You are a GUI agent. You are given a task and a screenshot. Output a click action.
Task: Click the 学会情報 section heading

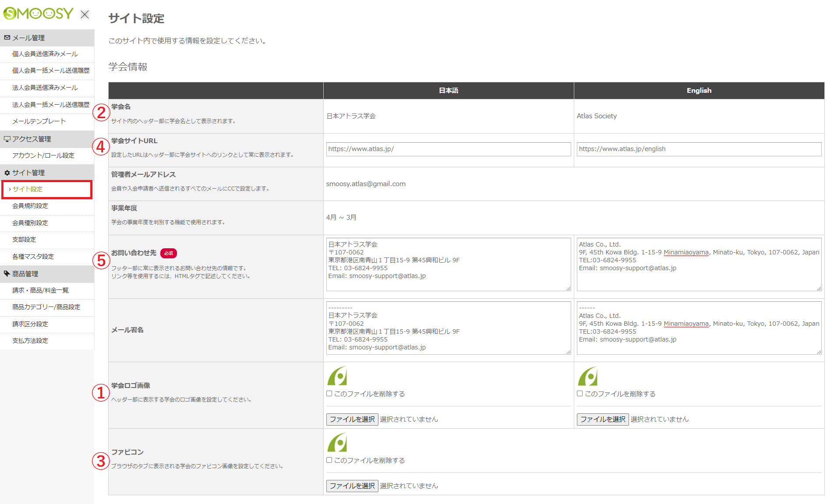[128, 67]
